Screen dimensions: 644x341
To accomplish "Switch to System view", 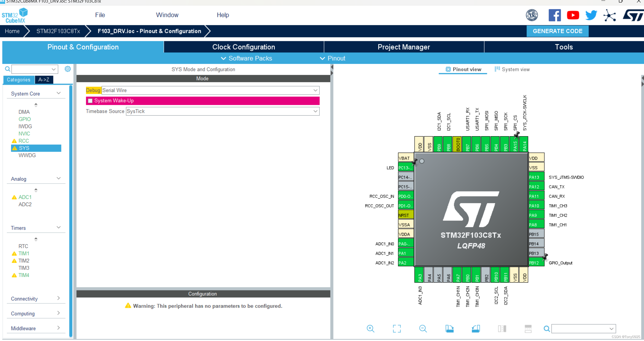I will [512, 69].
